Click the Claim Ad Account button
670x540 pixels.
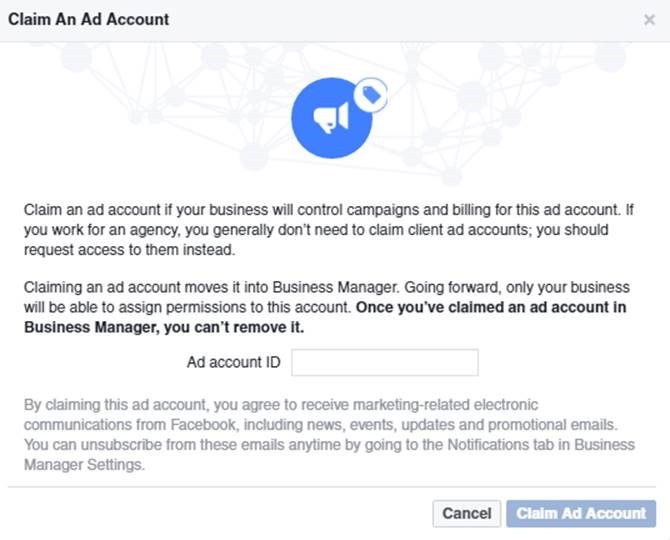pos(581,513)
